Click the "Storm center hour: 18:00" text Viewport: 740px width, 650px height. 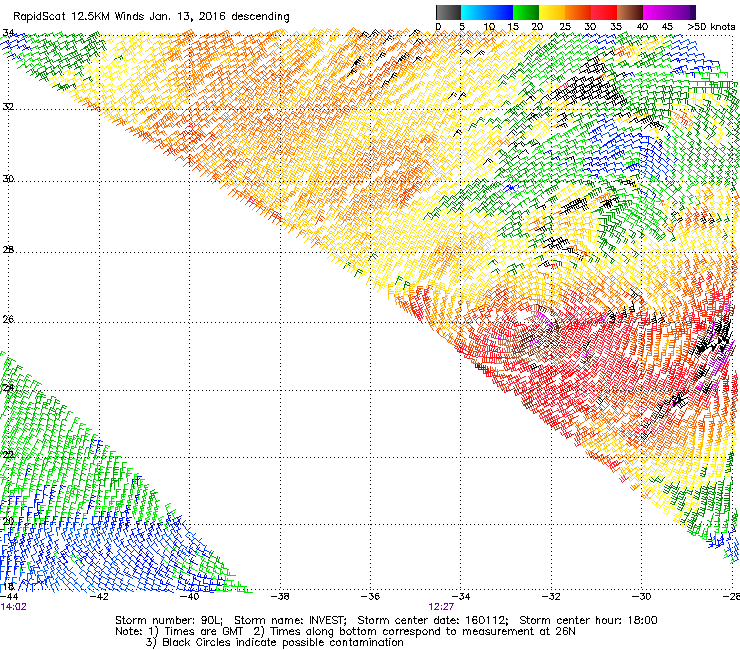coord(589,620)
